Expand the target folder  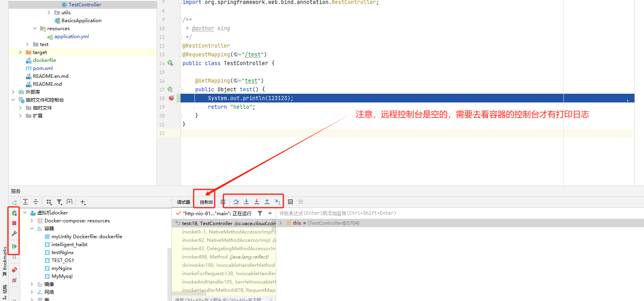(20, 52)
